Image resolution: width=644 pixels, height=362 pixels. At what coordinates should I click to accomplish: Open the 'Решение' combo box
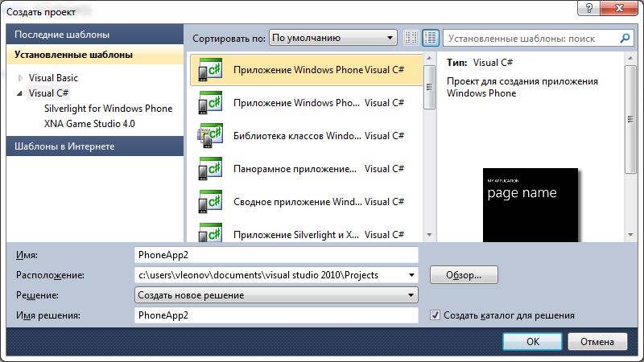pos(276,295)
